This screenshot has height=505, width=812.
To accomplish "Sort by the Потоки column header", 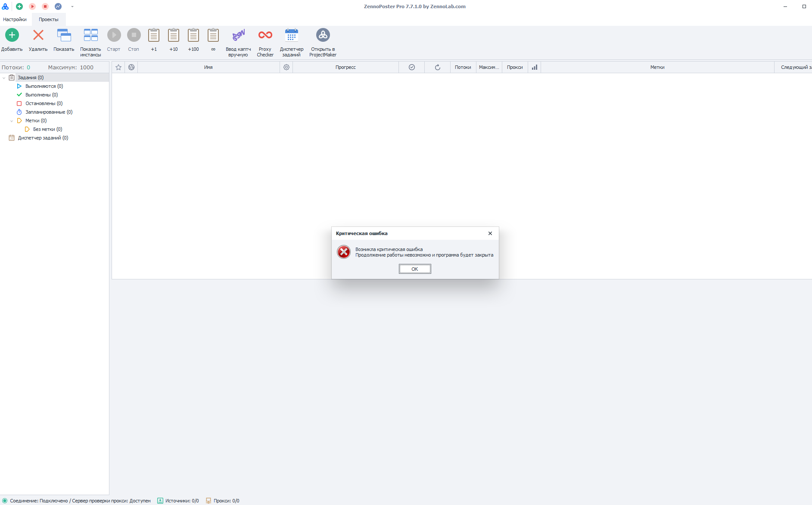I will (463, 67).
